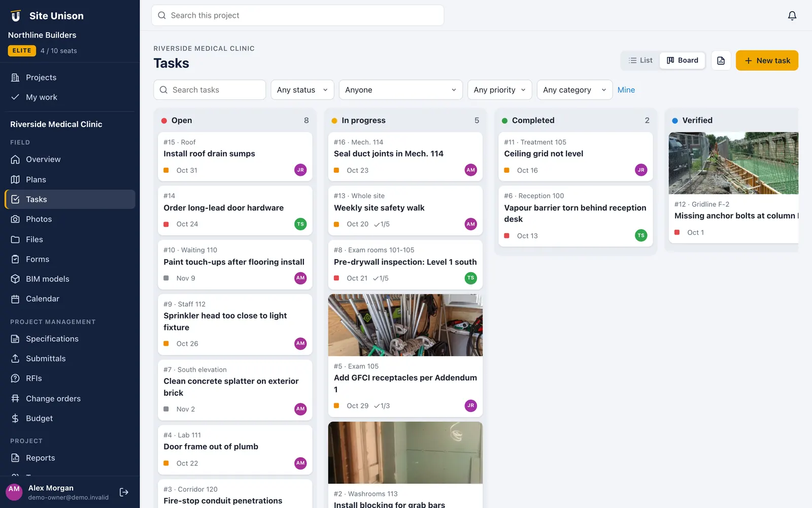Open the Budget page
Viewport: 812px width, 508px height.
click(70, 419)
